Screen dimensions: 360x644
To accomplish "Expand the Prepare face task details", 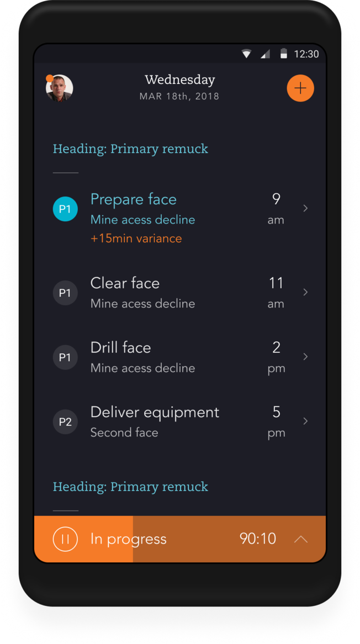I will 305,209.
